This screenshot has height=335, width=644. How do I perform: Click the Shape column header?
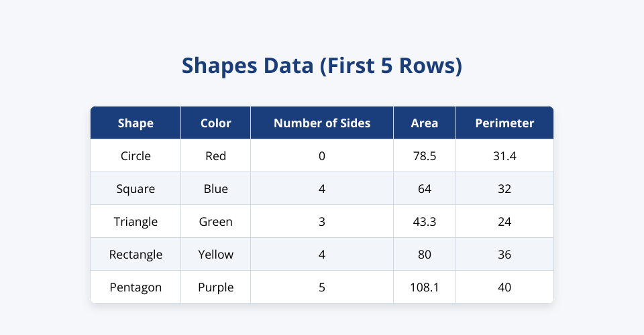(136, 123)
